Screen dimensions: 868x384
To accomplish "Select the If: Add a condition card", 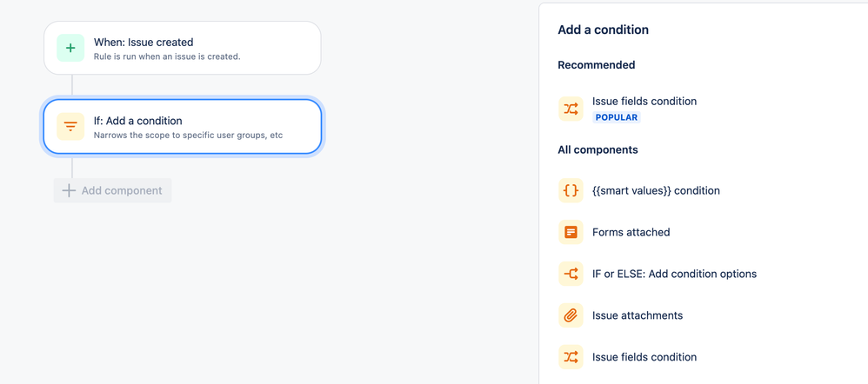I will [183, 127].
